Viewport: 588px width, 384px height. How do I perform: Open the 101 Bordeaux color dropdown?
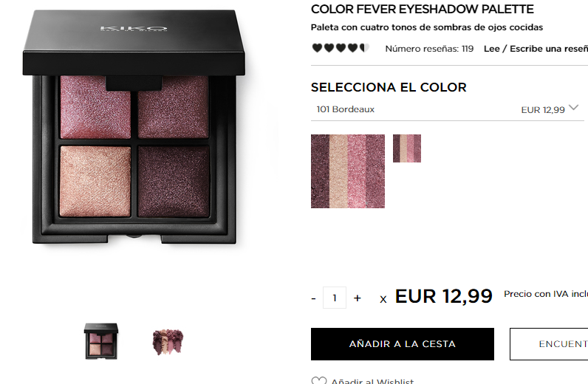[x=448, y=109]
